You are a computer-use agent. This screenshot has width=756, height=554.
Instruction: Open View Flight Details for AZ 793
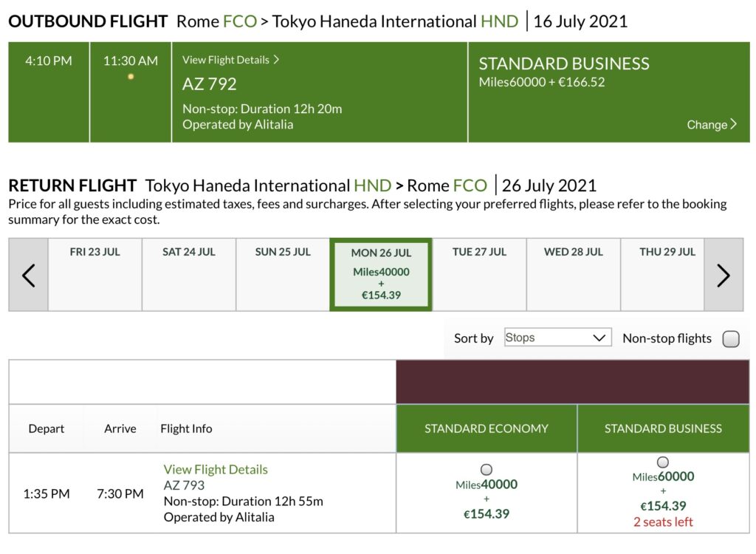pos(216,470)
